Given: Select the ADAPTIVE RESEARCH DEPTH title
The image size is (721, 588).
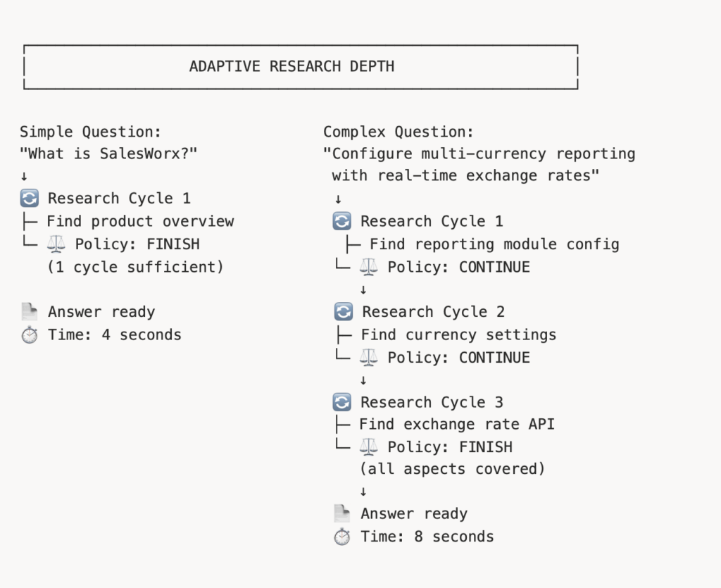Looking at the screenshot, I should click(291, 67).
